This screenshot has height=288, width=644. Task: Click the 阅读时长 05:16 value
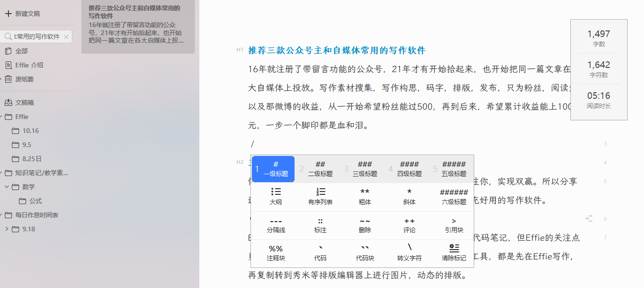(599, 96)
